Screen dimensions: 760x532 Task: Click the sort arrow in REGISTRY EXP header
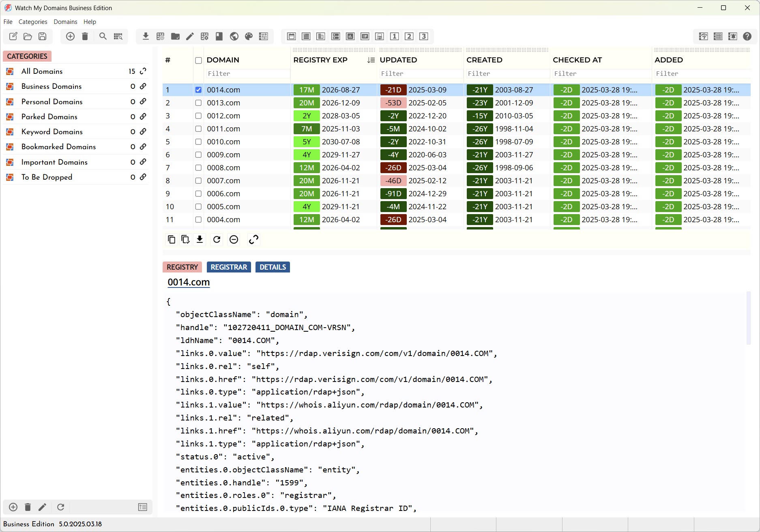pos(371,60)
